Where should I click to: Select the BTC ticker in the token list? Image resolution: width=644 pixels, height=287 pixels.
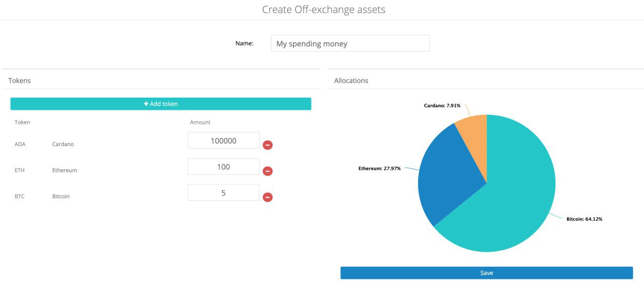tap(20, 196)
